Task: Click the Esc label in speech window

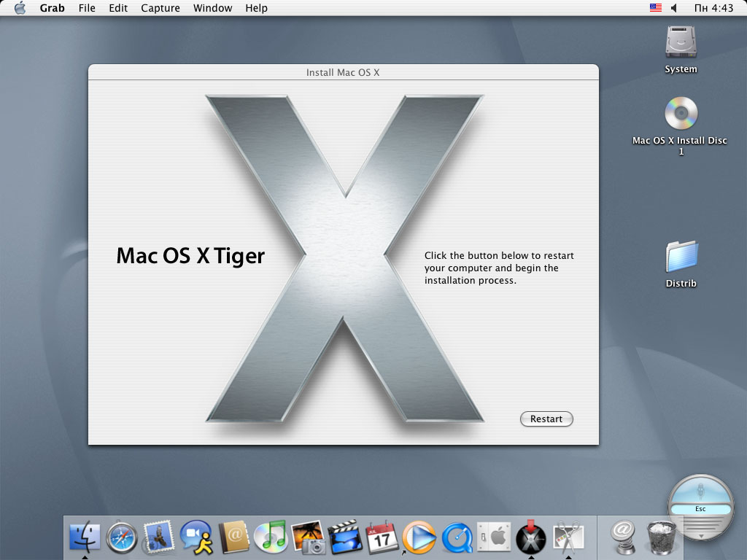Action: pos(700,509)
